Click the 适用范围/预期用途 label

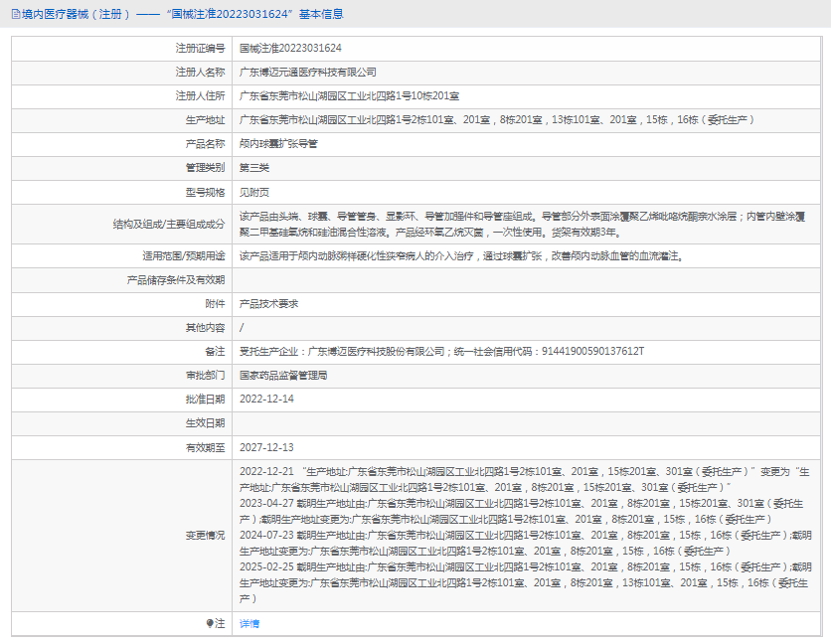pos(183,256)
